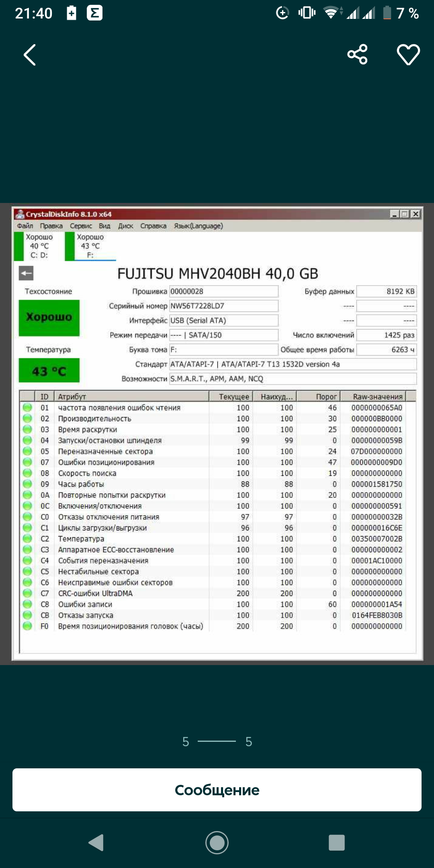
Task: Click the status circle for attribute C5
Action: [27, 571]
